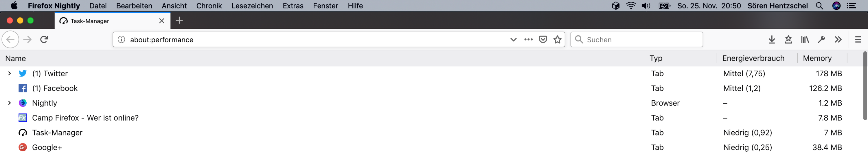Click the wrench developer tools icon

tap(821, 39)
